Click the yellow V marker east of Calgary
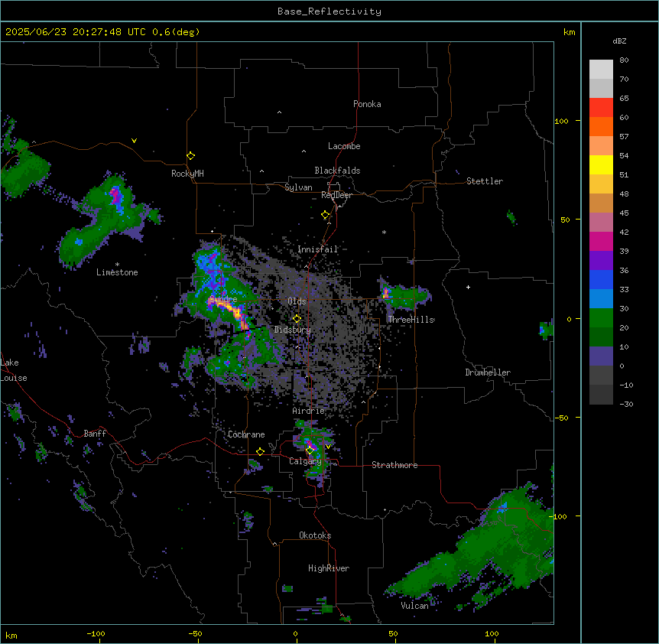Image resolution: width=659 pixels, height=644 pixels. coord(328,447)
